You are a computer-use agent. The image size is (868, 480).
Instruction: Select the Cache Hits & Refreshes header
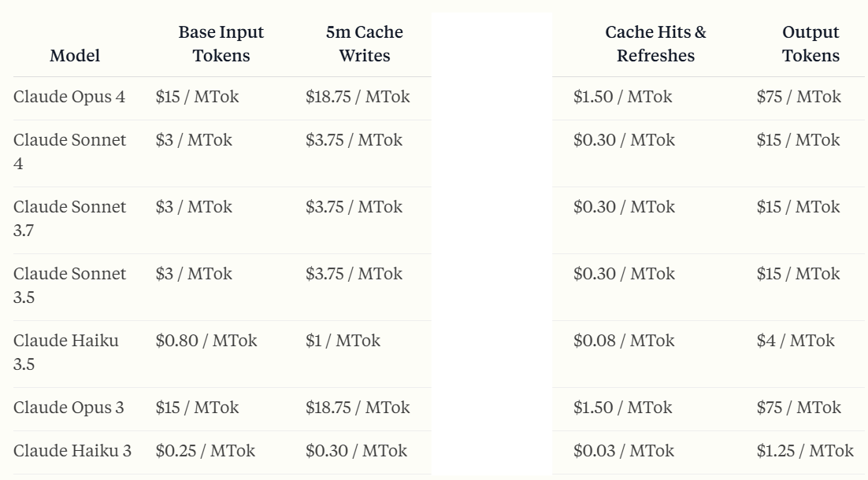point(655,44)
